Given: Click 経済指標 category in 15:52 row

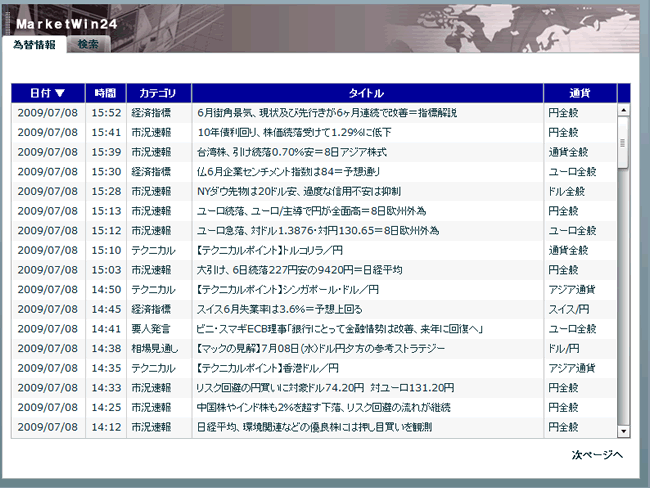Looking at the screenshot, I should [x=151, y=113].
